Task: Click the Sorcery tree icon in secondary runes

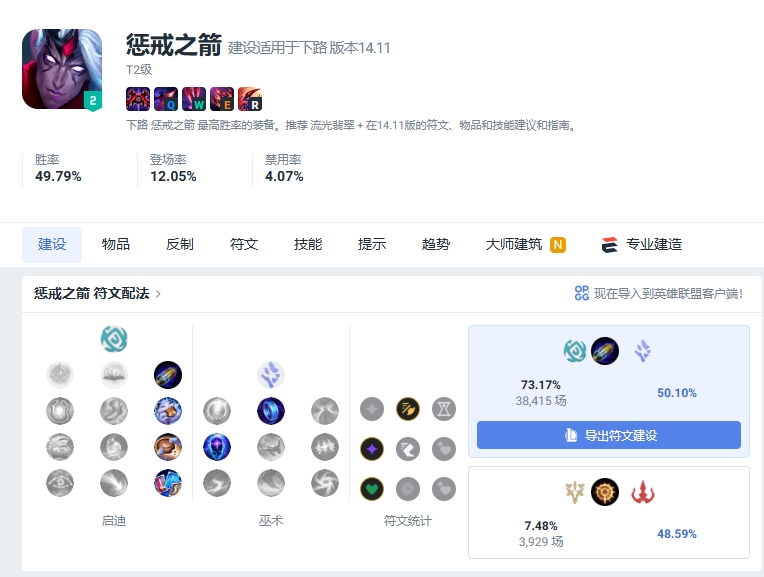Action: 271,375
